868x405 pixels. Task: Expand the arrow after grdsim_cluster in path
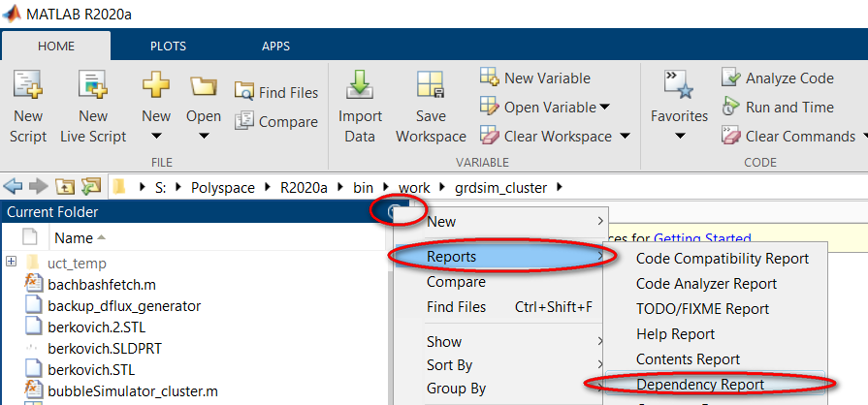pyautogui.click(x=558, y=188)
